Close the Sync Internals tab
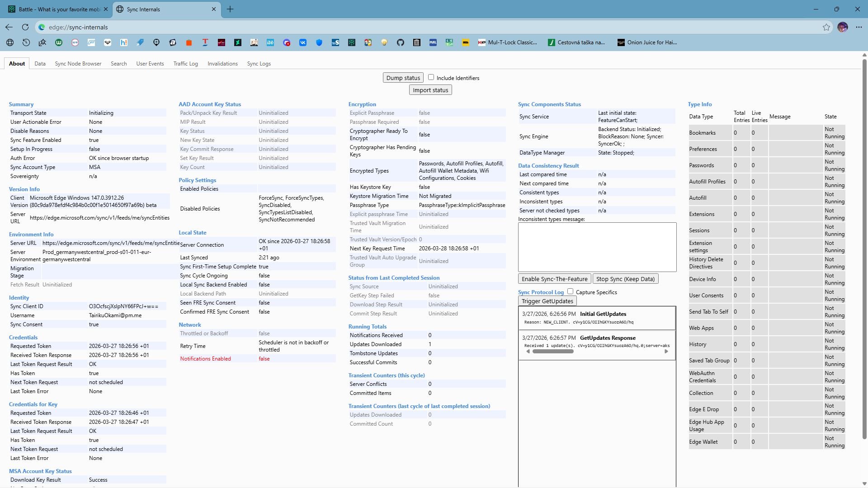Viewport: 868px width, 488px height. click(x=215, y=9)
